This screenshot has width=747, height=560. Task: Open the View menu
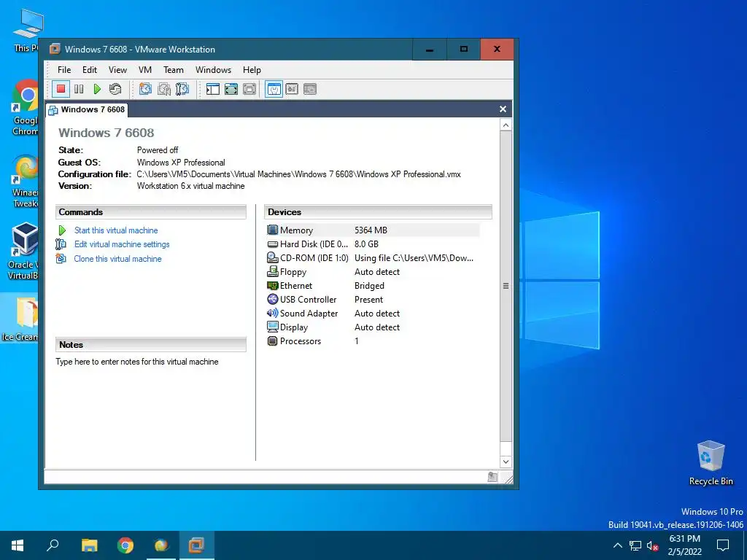(x=117, y=70)
